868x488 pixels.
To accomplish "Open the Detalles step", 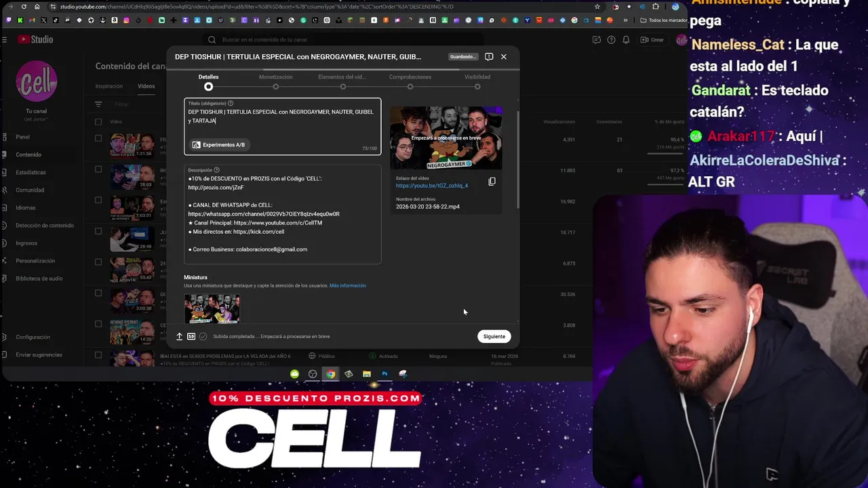I will click(208, 81).
